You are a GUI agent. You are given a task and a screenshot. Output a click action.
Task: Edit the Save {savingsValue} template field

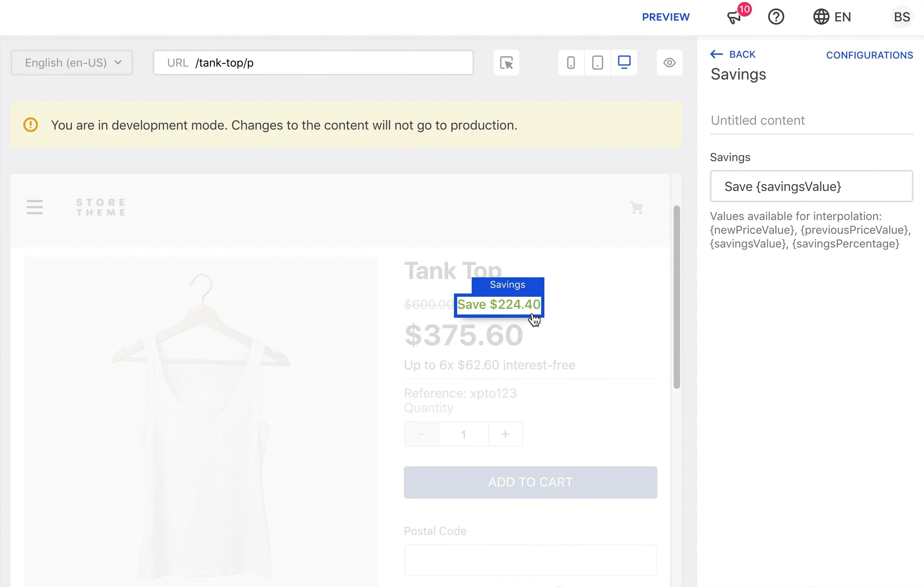811,187
